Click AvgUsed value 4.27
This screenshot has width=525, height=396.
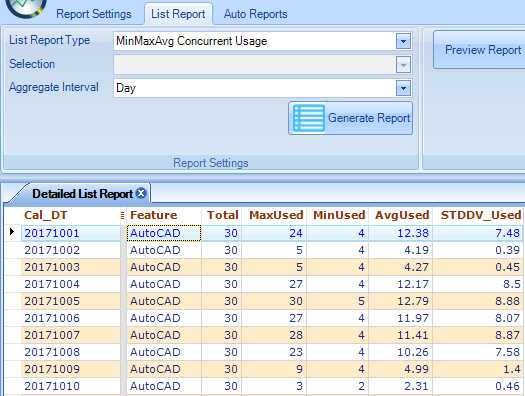400,267
